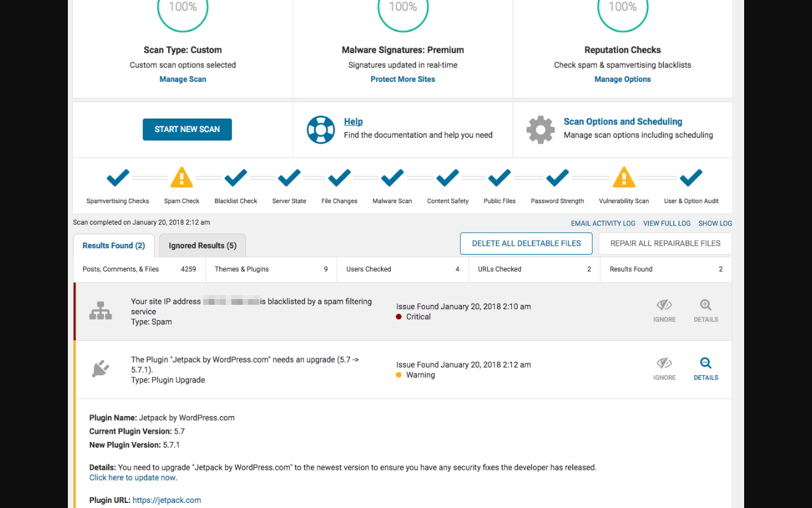Collapse details of the Jetpack upgrade issue
Screen dimensions: 812x508
(x=706, y=369)
